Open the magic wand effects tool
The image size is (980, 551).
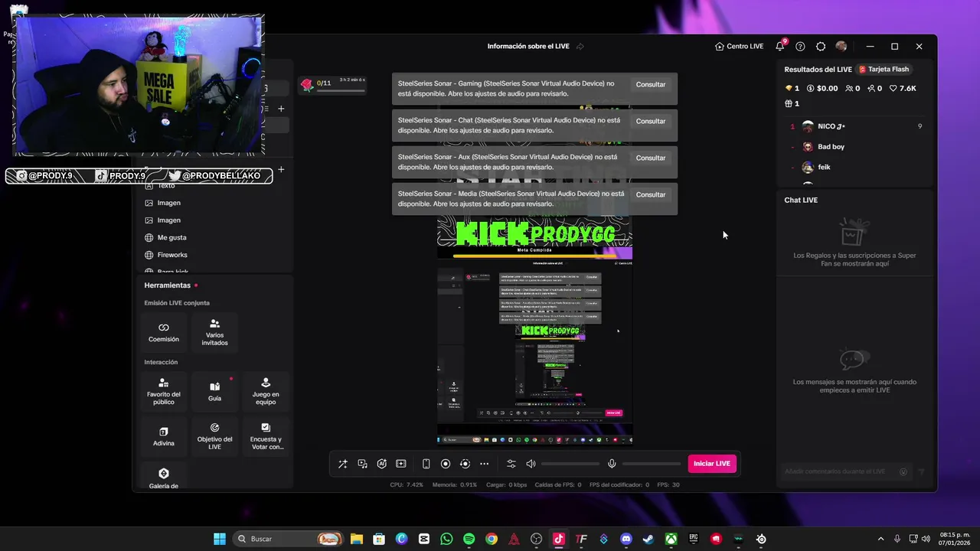coord(343,464)
